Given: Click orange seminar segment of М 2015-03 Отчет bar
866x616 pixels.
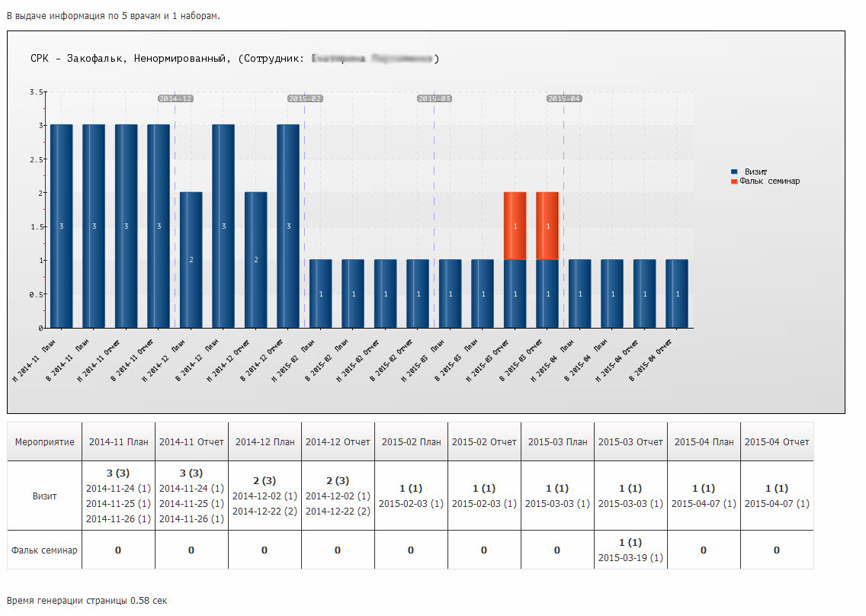Looking at the screenshot, I should pos(515,226).
